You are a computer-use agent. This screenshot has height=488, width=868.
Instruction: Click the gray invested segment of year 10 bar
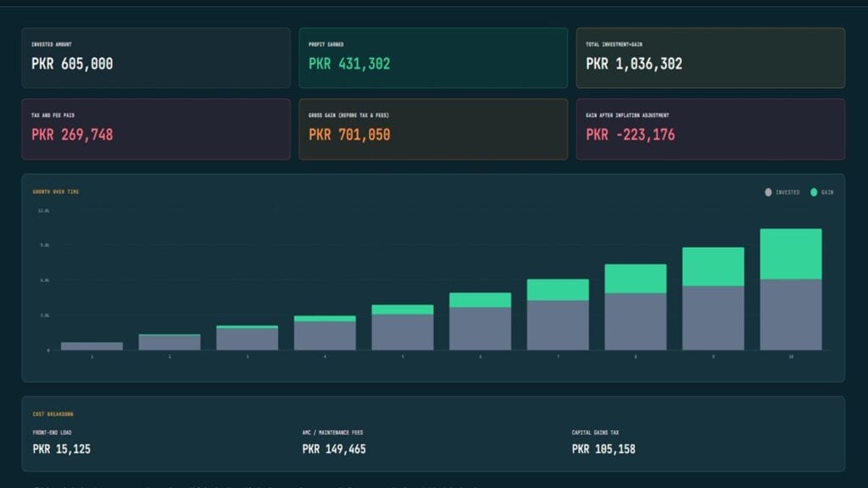791,315
